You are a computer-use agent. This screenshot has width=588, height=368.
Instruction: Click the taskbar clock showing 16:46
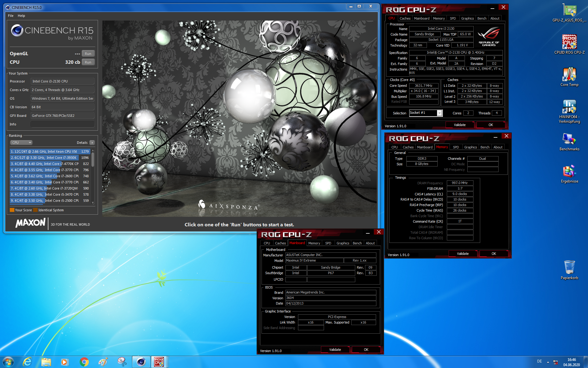(x=571, y=362)
